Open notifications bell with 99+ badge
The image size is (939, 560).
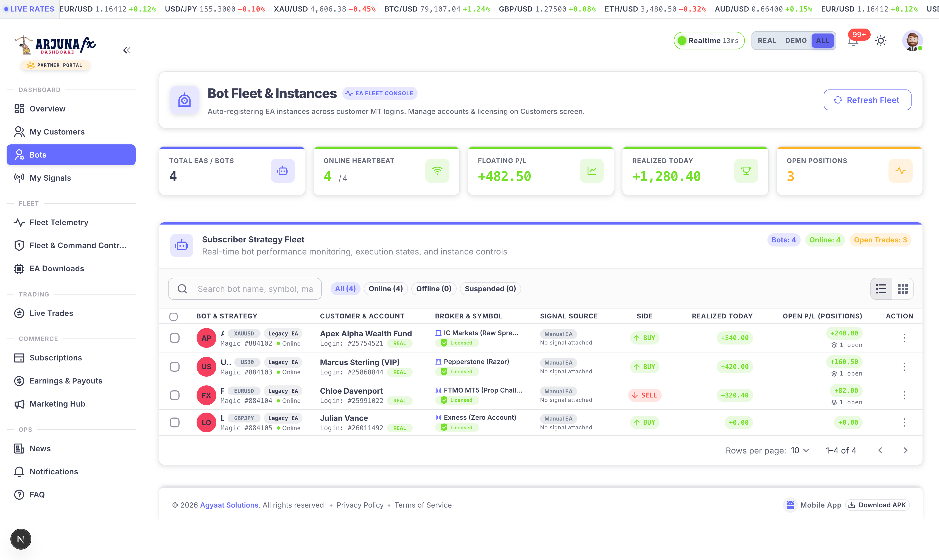[x=854, y=41]
